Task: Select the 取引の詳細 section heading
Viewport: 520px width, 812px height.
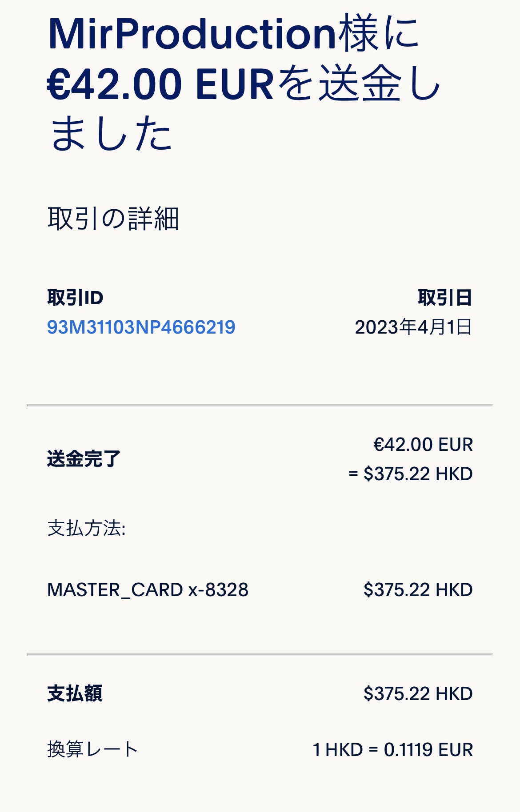Action: [113, 219]
